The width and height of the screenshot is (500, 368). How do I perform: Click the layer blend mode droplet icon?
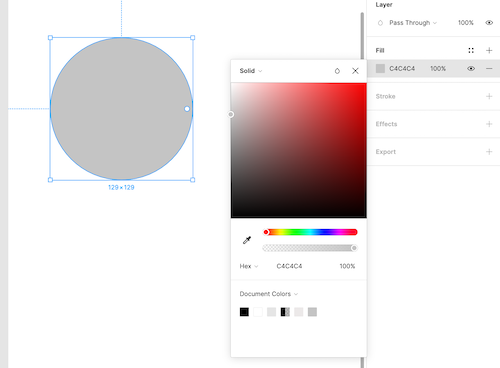[x=380, y=23]
